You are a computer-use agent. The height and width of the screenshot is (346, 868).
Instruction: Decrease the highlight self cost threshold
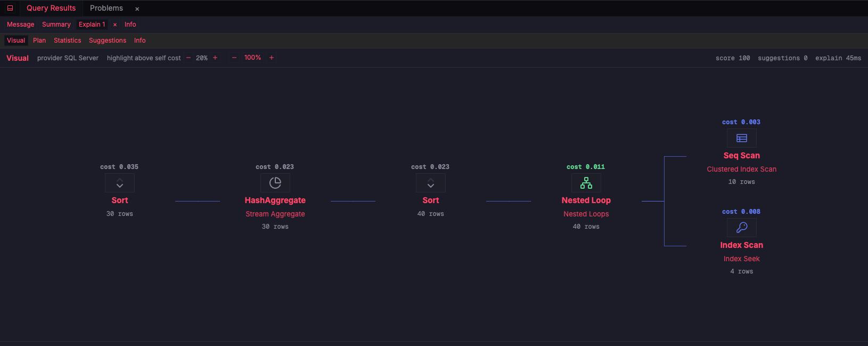pyautogui.click(x=189, y=58)
